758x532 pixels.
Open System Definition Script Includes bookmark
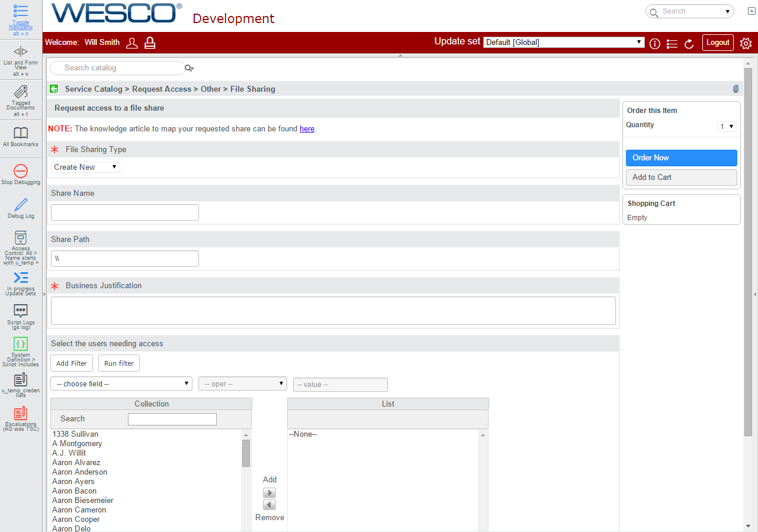pyautogui.click(x=21, y=344)
